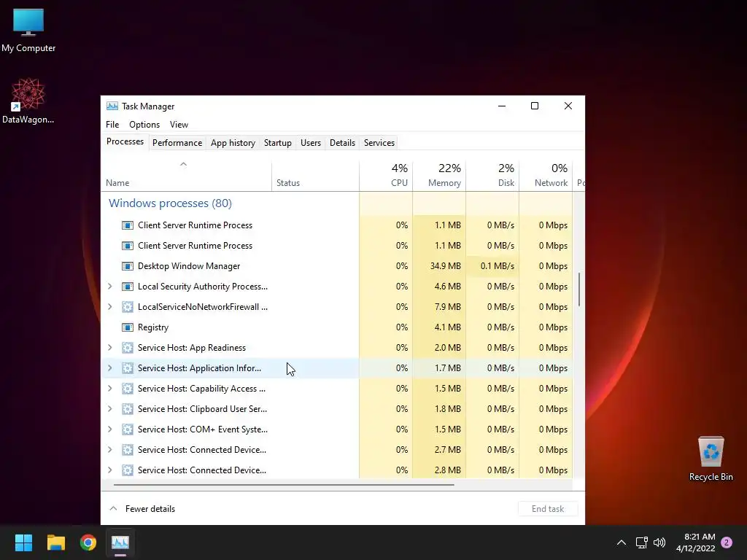This screenshot has height=560, width=747.
Task: Expand Service Host: Capability Access row
Action: coord(110,389)
